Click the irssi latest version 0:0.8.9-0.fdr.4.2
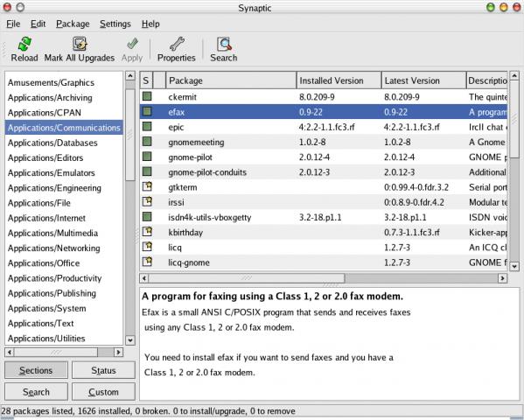524x420 pixels. [414, 202]
